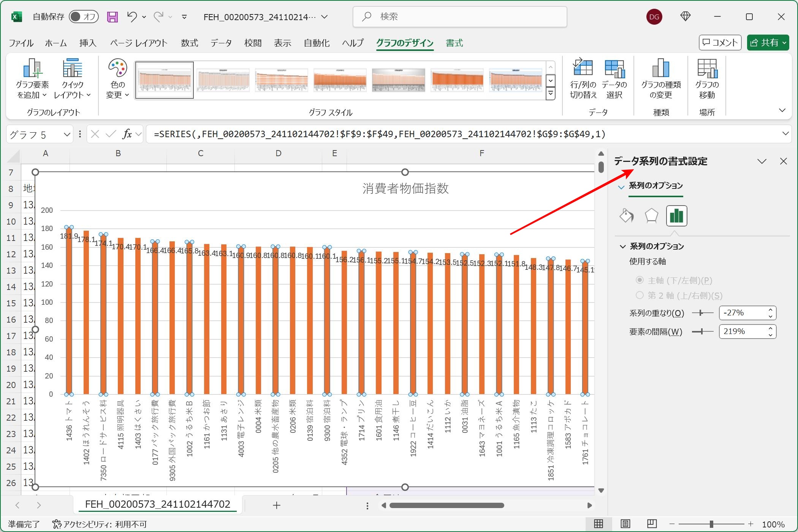Click the SERIES formula in formula bar
This screenshot has width=798, height=532.
[380, 134]
